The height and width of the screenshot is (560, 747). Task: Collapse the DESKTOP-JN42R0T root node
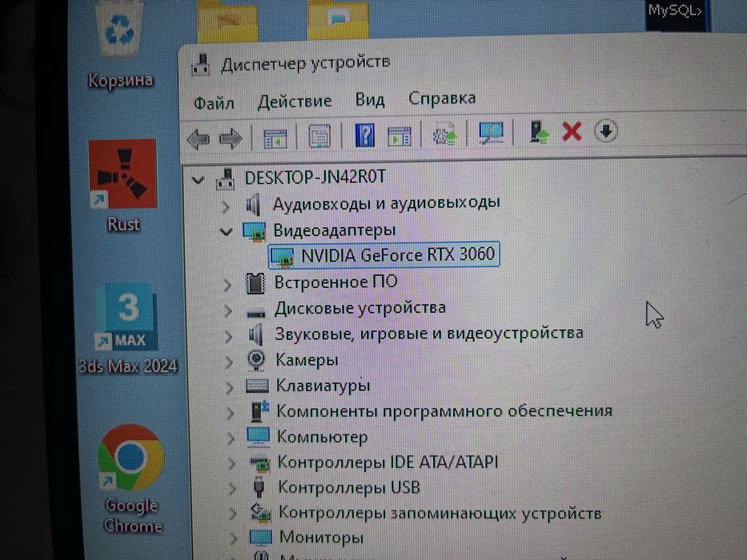coord(199,180)
